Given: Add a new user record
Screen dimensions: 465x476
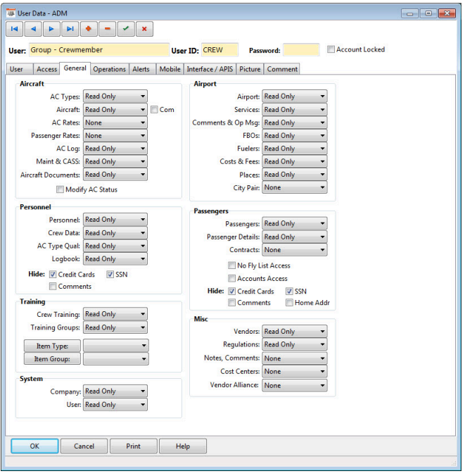Looking at the screenshot, I should (89, 29).
